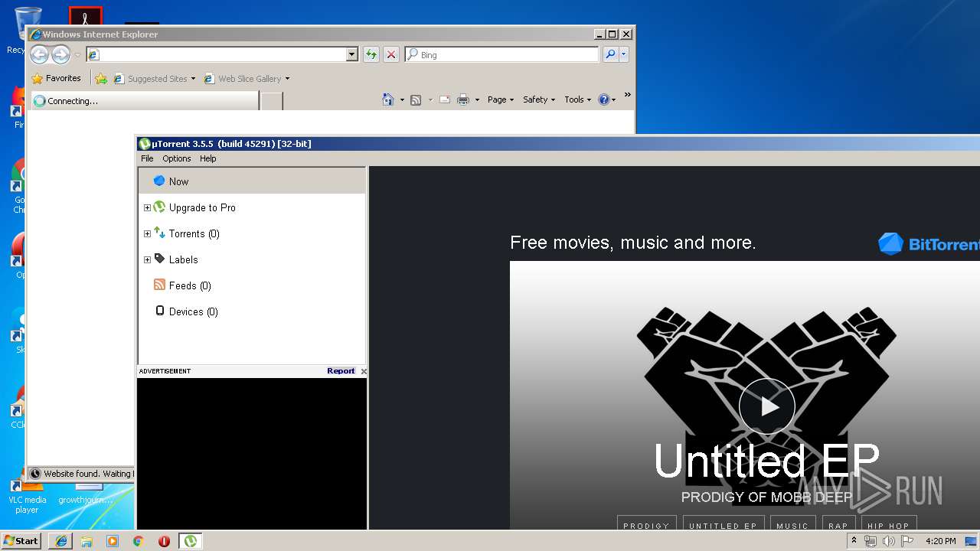Click the orange RSS Feeds icon

click(x=159, y=285)
